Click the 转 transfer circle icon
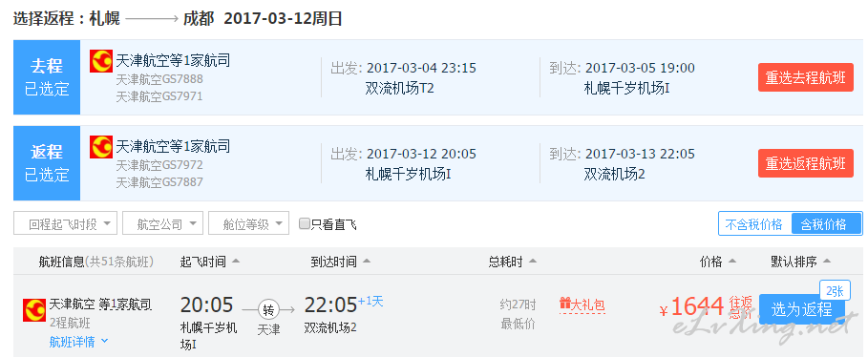Viewport: 868px width, 357px height. (x=268, y=309)
